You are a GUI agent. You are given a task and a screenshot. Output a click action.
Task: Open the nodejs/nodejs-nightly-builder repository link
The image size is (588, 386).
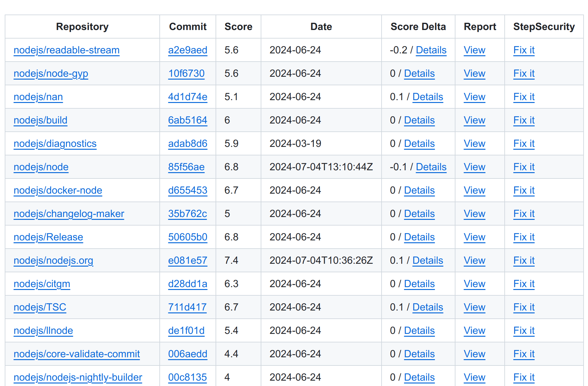point(78,377)
